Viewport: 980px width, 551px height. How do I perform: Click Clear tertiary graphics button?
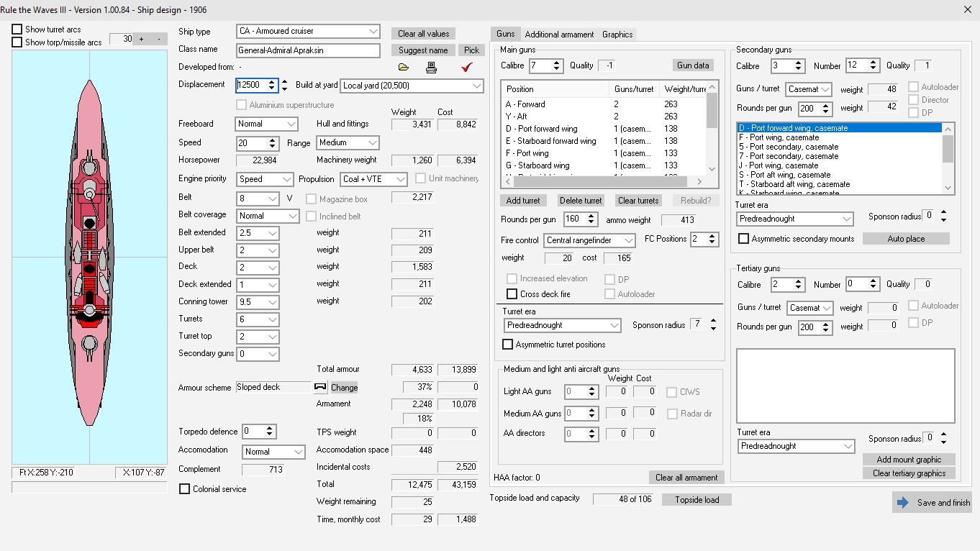click(909, 473)
